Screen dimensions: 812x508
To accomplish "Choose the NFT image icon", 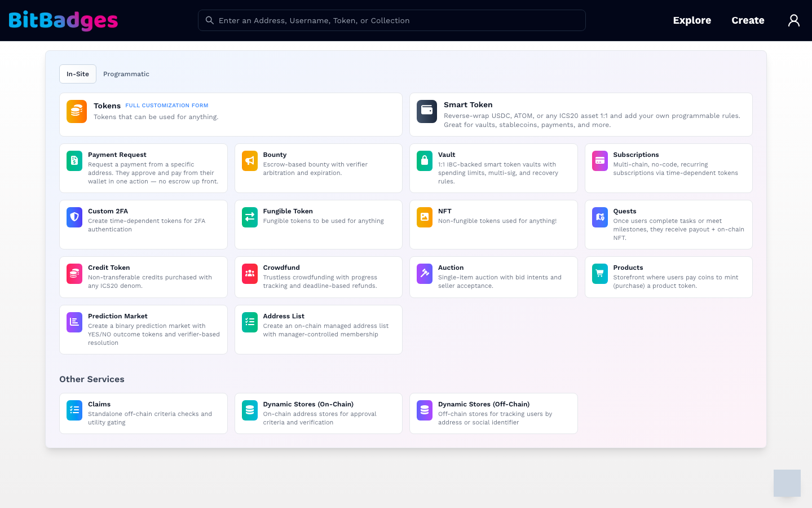I will point(425,217).
